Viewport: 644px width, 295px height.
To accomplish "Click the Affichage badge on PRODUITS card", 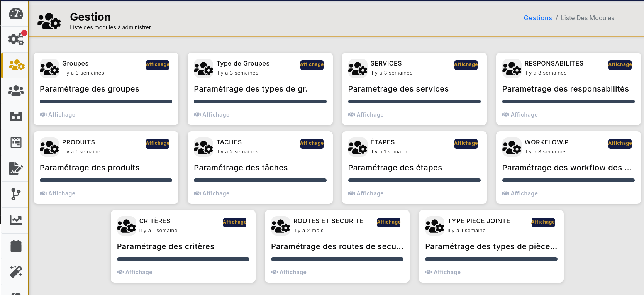I will click(x=158, y=144).
